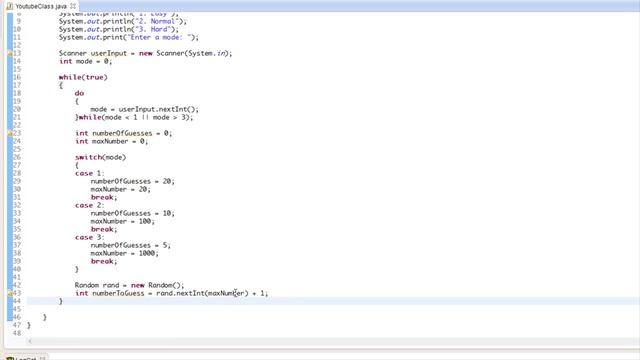Click the 'case 3:' label
Screen dimensions: 640x360
click(x=89, y=237)
